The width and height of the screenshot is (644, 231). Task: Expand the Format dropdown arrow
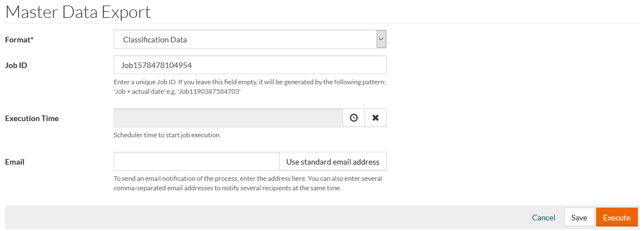[x=381, y=40]
